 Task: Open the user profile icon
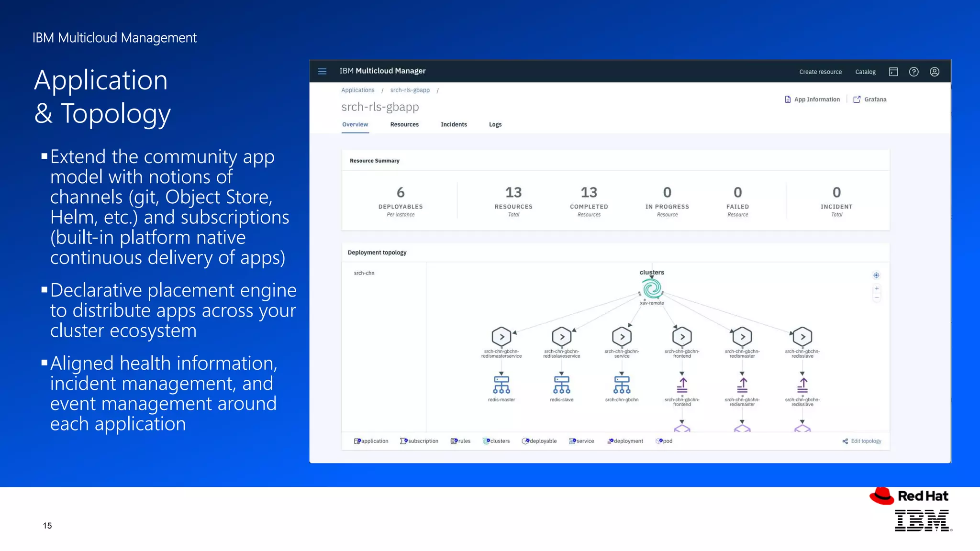pos(934,72)
